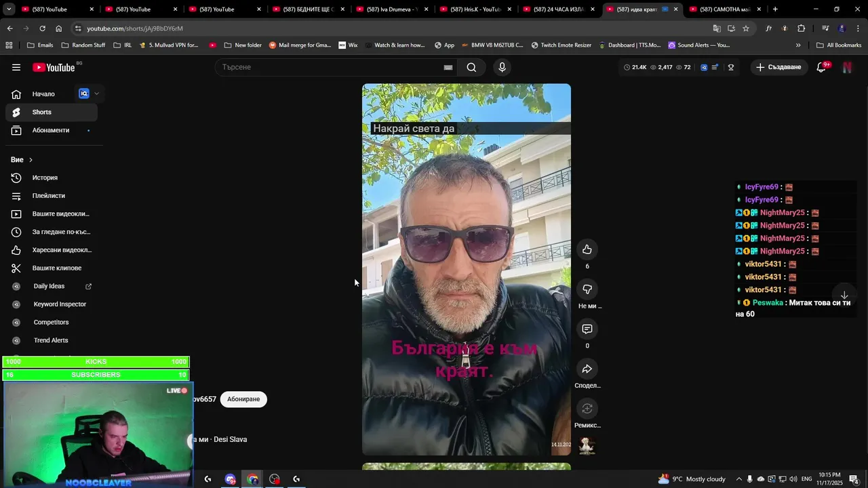This screenshot has width=868, height=488.
Task: Expand the Вие section chevron
Action: (31, 160)
